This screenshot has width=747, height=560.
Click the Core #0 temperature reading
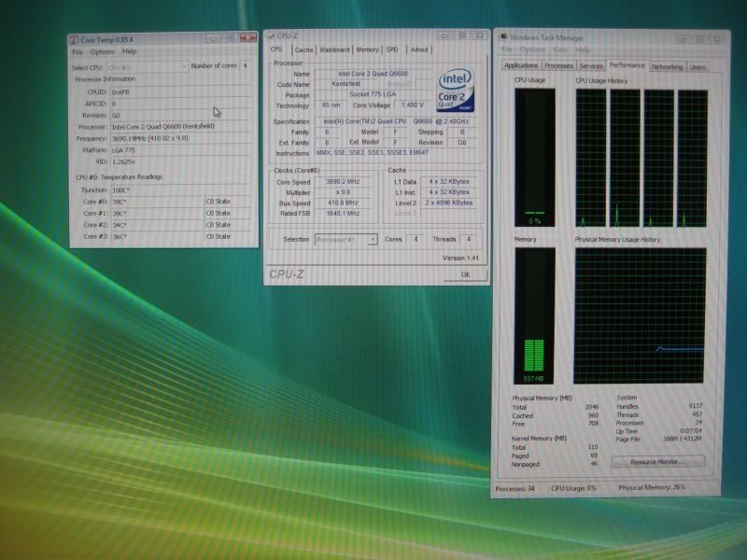point(157,202)
